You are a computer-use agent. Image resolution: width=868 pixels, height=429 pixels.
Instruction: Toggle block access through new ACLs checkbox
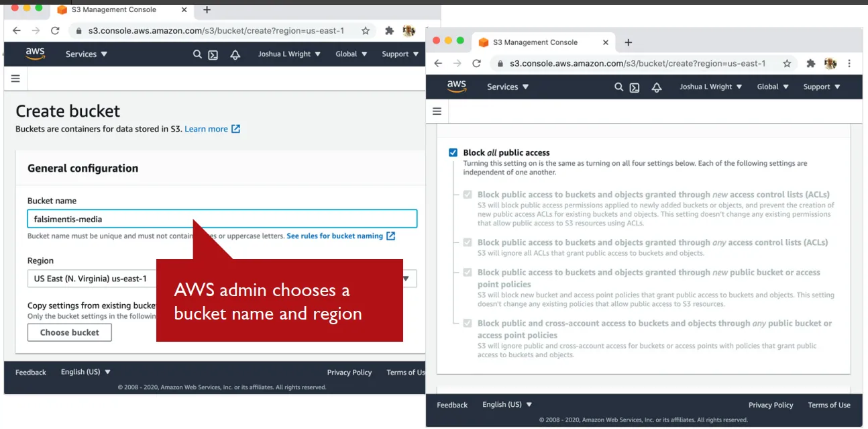coord(468,195)
